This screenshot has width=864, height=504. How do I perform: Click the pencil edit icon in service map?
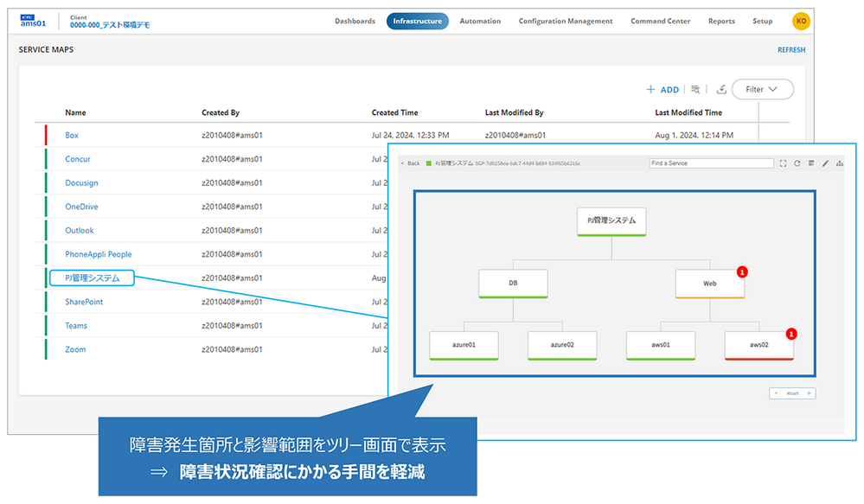tap(825, 163)
